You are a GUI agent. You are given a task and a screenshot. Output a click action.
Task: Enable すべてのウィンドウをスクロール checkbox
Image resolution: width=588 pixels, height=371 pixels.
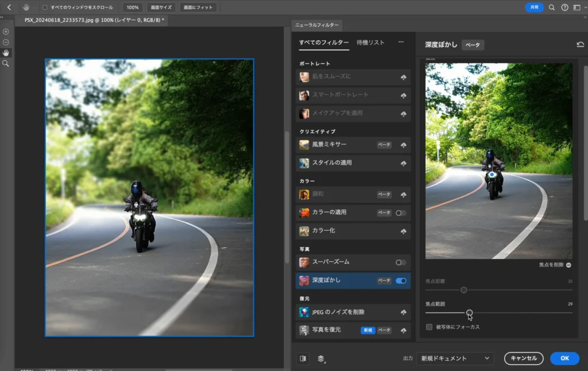point(45,7)
